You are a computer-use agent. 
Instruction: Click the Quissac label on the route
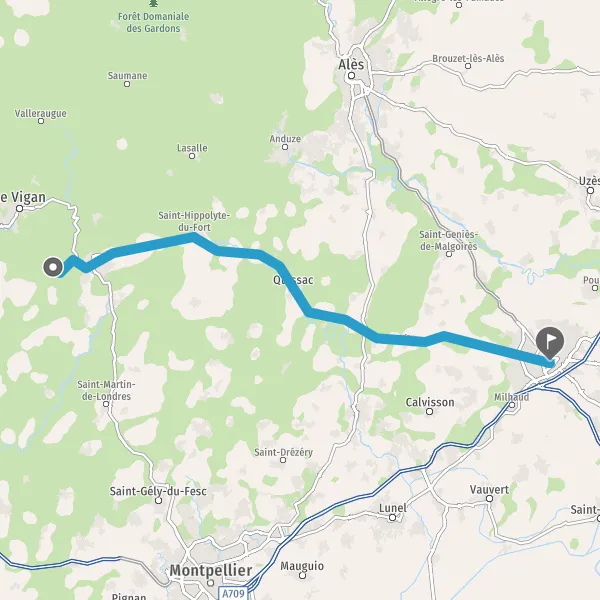coord(293,280)
